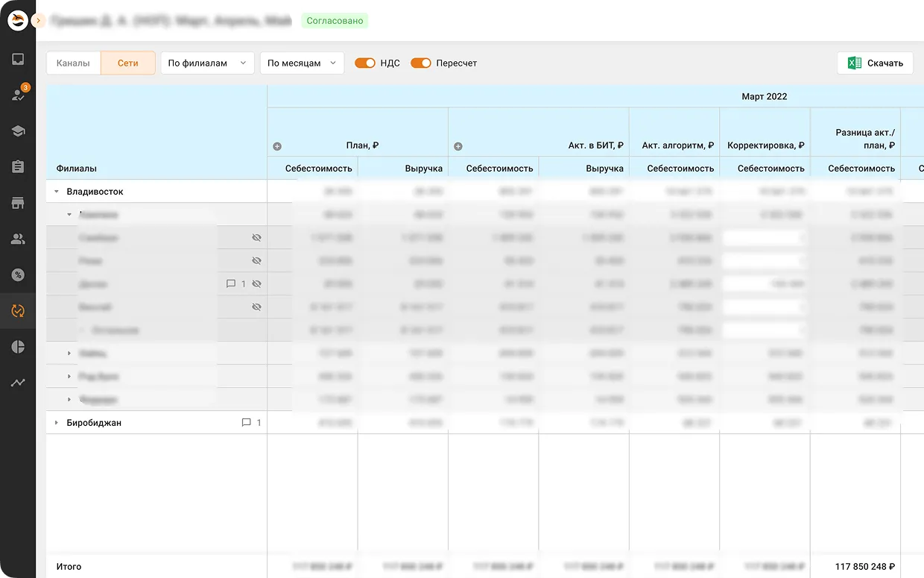Viewport: 924px width, 578px height.
Task: Switch to the Каналы tab
Action: coord(73,63)
